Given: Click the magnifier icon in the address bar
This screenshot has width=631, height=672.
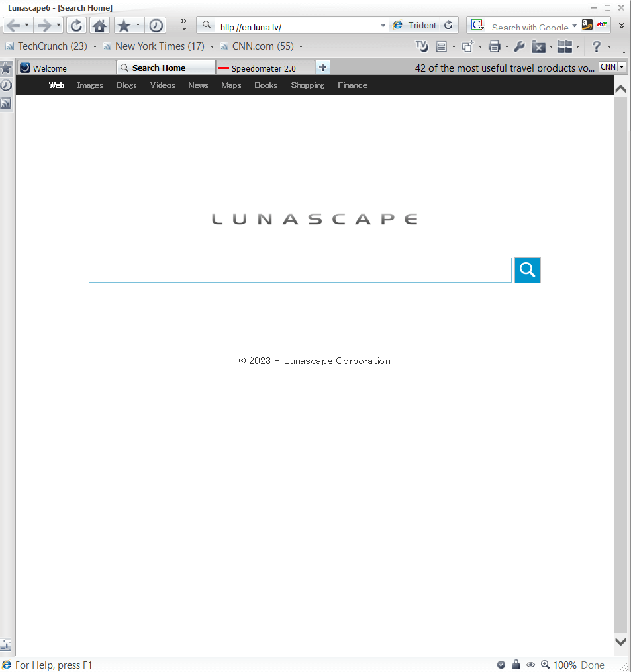Looking at the screenshot, I should coord(207,25).
